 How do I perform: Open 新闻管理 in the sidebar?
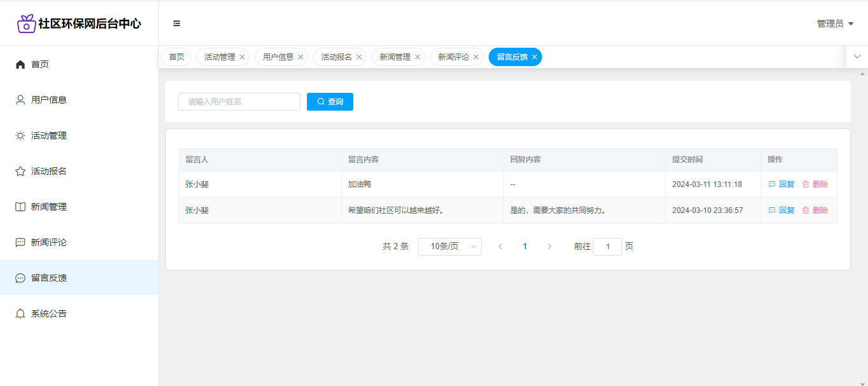(48, 207)
